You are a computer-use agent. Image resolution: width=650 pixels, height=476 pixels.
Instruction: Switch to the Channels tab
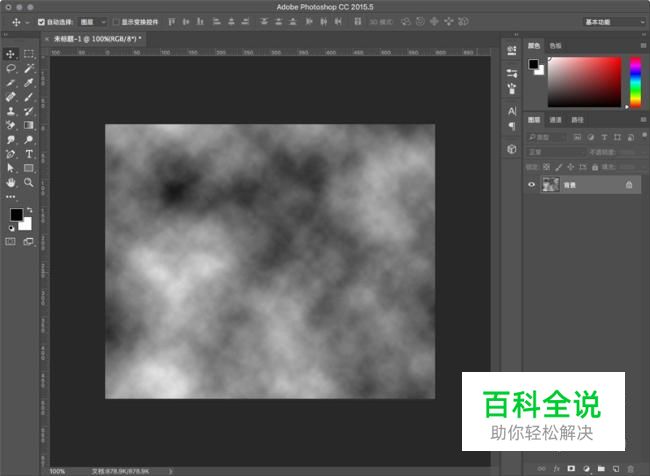[555, 120]
